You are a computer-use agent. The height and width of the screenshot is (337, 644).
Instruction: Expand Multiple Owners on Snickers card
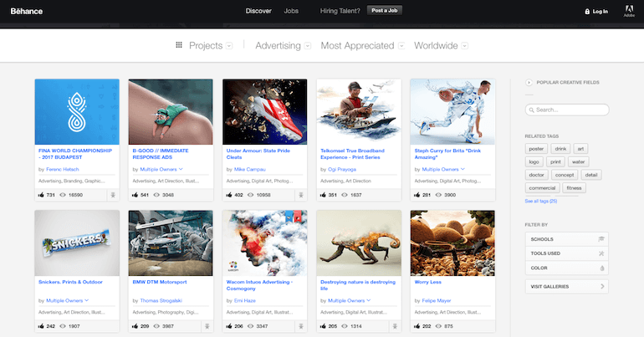[x=87, y=300]
